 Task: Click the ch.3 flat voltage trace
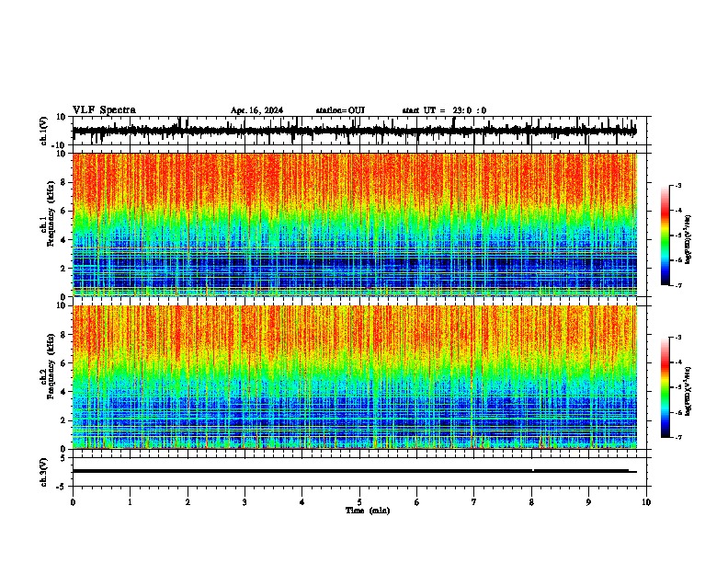click(x=354, y=471)
